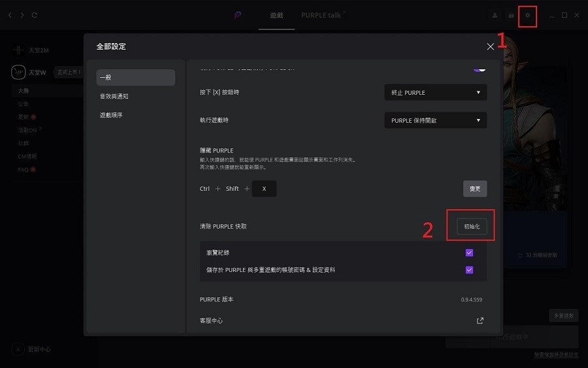Screen dimensions: 588x368
Task: Click the 更新中心 download icon
Action: (18, 349)
